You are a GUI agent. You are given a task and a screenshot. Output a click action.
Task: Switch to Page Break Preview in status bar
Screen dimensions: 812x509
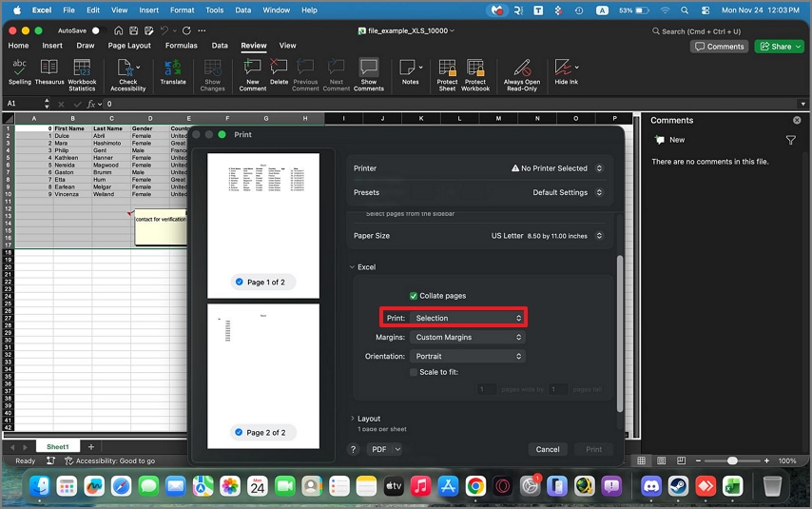pyautogui.click(x=681, y=460)
